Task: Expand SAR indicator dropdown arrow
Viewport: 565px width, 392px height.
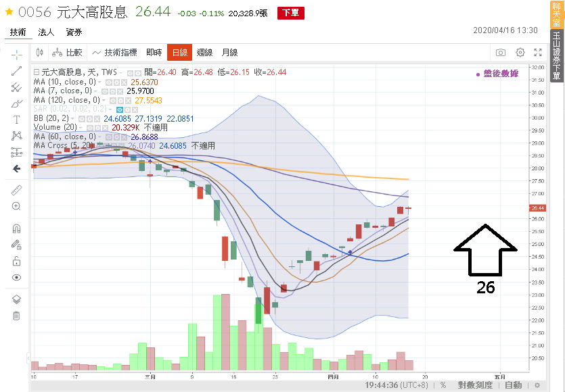Action: (110, 109)
